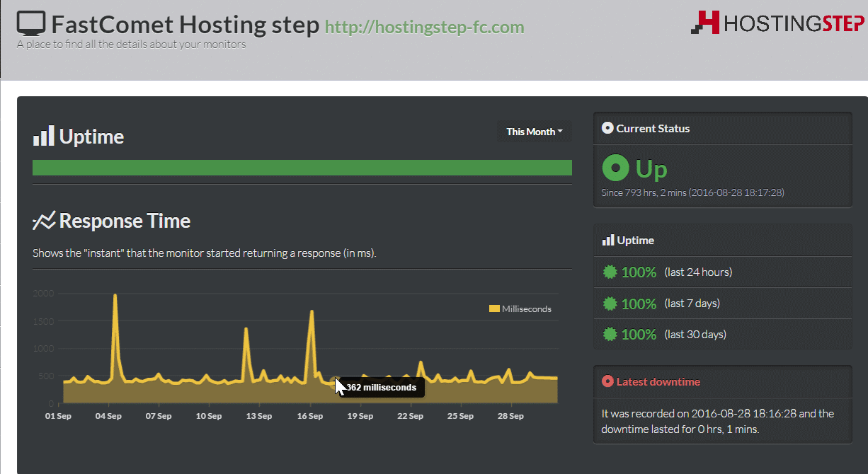The height and width of the screenshot is (474, 868).
Task: Click the monitor icon beside FastComet title
Action: click(x=30, y=25)
